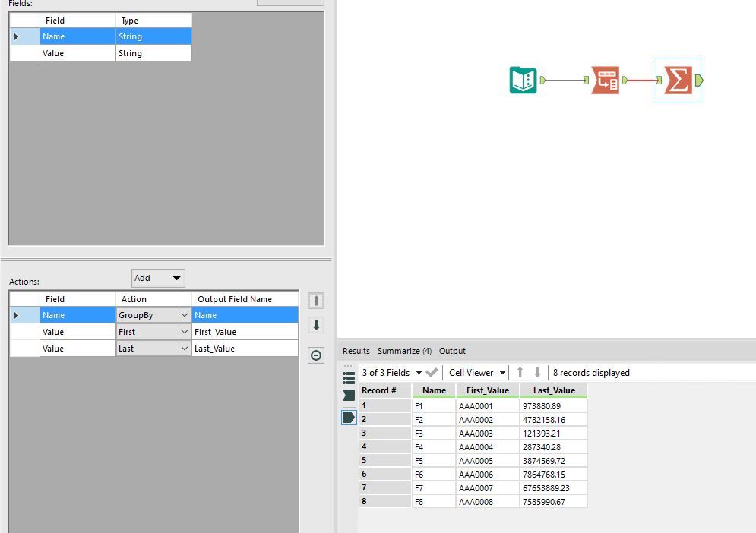The image size is (756, 533).
Task: Select the Transpose tool on canvas
Action: (x=605, y=80)
